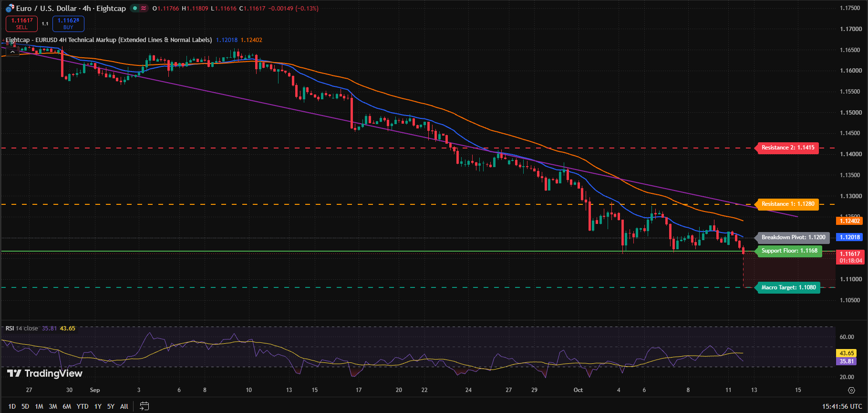Select the YTD time range
868x413 pixels.
(x=83, y=406)
